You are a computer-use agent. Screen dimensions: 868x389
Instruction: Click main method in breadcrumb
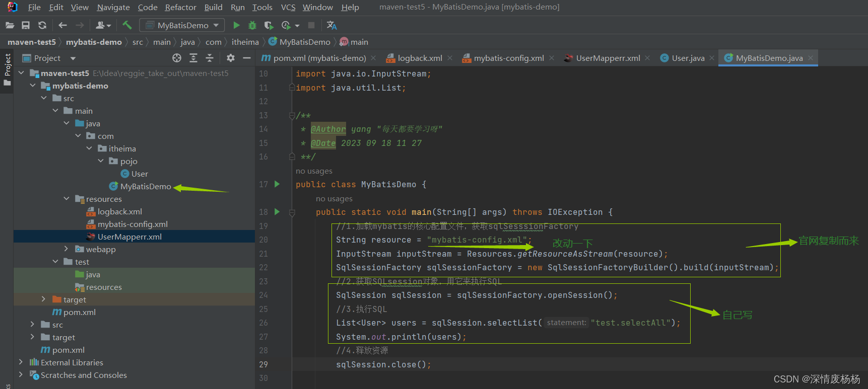pos(354,42)
